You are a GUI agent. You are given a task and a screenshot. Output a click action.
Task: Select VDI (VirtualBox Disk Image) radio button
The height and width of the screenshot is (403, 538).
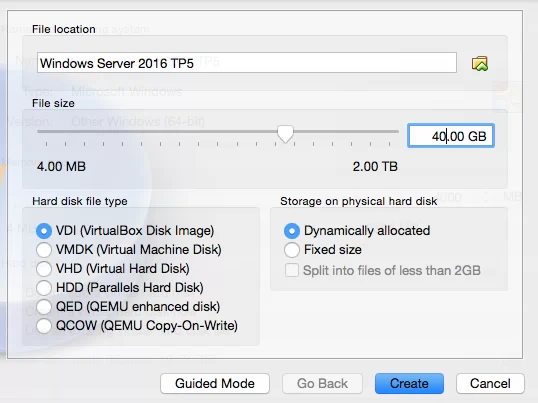coord(44,231)
